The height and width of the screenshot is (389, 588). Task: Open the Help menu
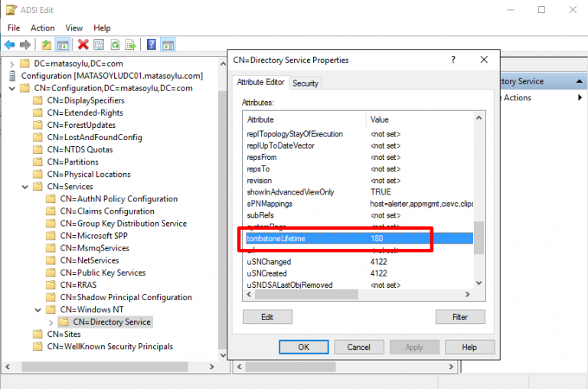pos(102,28)
